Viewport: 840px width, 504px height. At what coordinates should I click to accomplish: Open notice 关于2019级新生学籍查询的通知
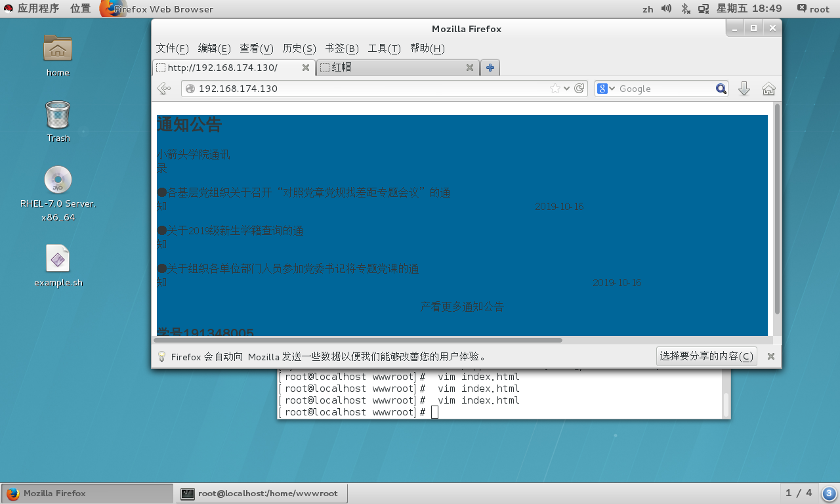point(230,237)
